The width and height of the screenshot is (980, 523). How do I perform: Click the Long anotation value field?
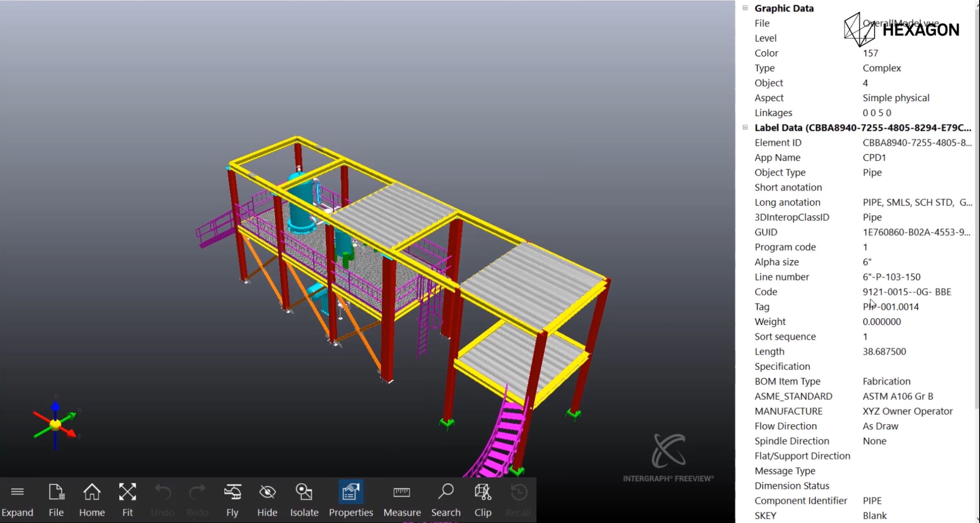pos(916,203)
